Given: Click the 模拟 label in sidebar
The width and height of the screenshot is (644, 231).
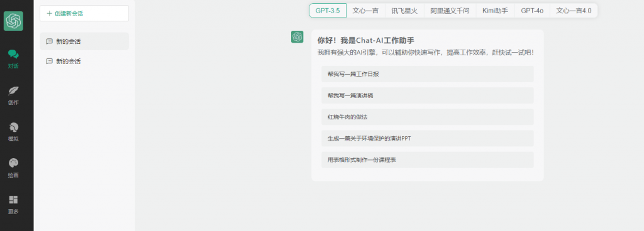Looking at the screenshot, I should pyautogui.click(x=14, y=139).
